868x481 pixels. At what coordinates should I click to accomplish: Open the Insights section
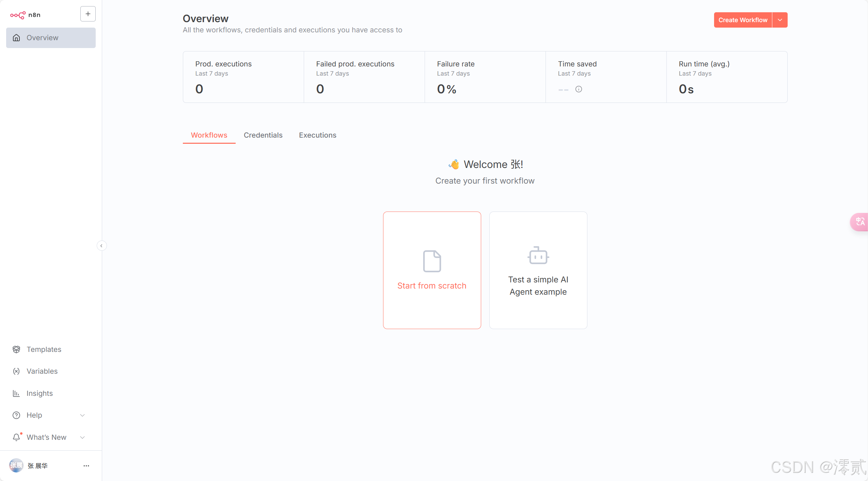tap(40, 393)
